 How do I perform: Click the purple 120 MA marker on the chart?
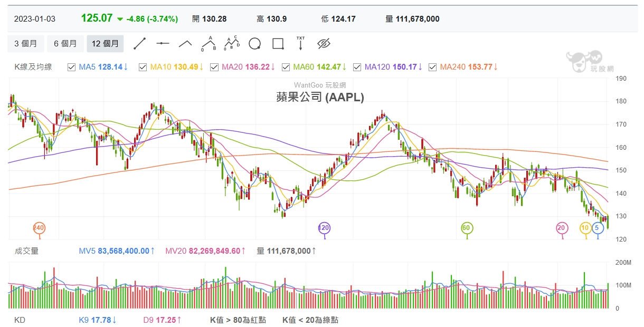pyautogui.click(x=324, y=228)
